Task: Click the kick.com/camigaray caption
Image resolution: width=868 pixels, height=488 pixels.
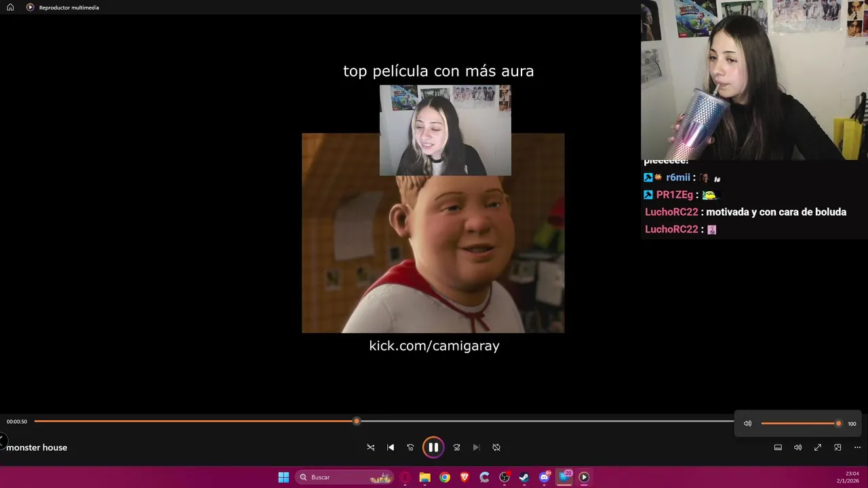Action: click(x=434, y=346)
